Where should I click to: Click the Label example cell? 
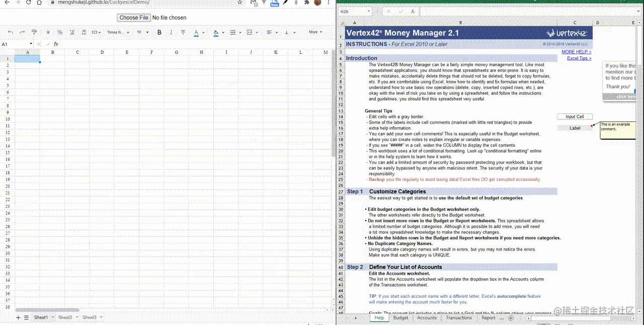pyautogui.click(x=575, y=128)
